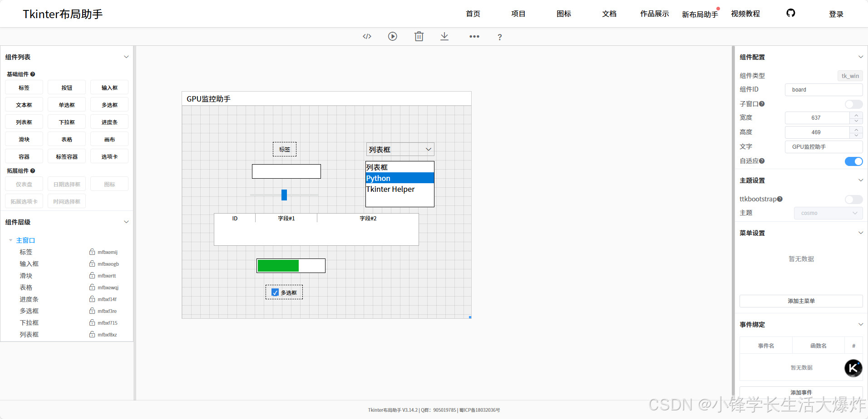Toggle lock icon for mfbxeogb
The width and height of the screenshot is (868, 419).
92,263
